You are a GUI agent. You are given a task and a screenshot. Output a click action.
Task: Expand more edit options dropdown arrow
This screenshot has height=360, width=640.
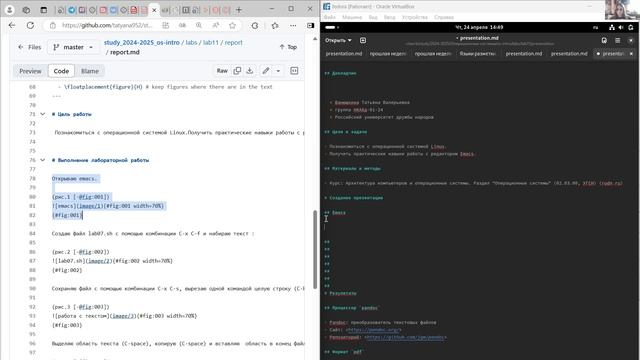278,71
